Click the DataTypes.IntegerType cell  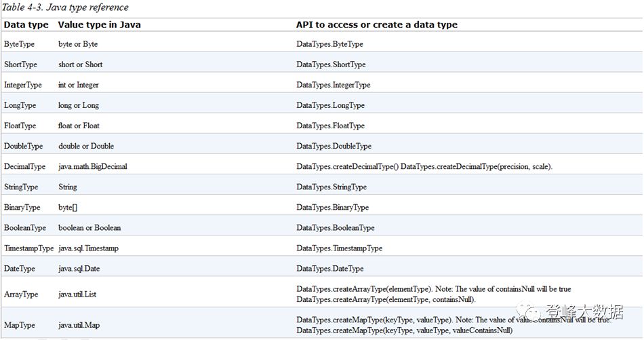click(334, 85)
